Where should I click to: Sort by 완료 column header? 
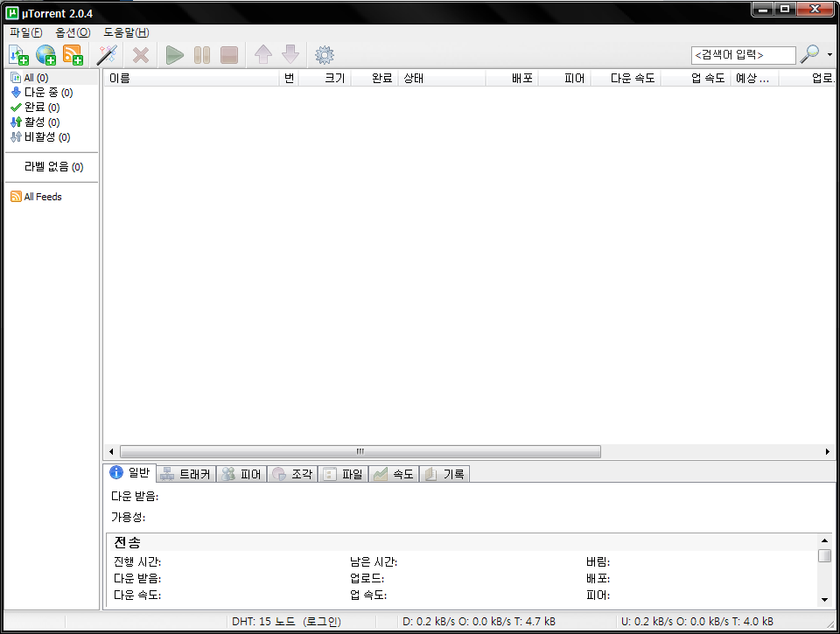tap(374, 78)
